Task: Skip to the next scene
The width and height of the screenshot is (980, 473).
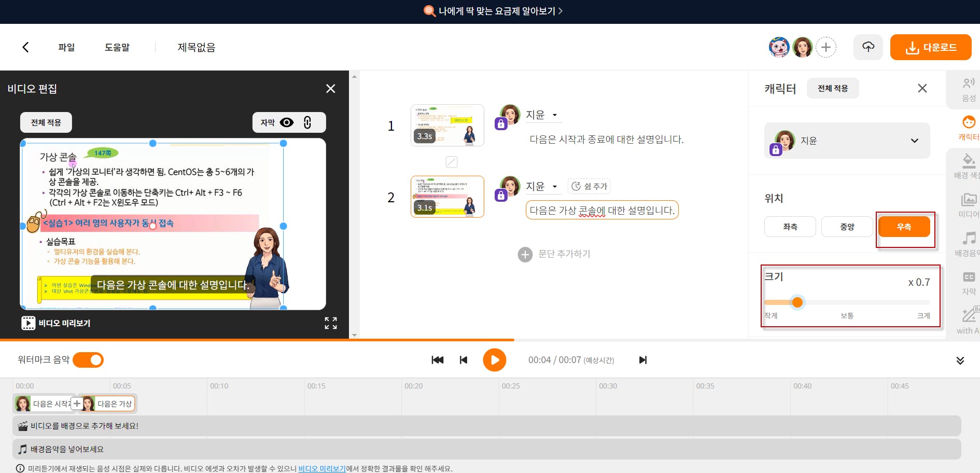Action: [643, 360]
